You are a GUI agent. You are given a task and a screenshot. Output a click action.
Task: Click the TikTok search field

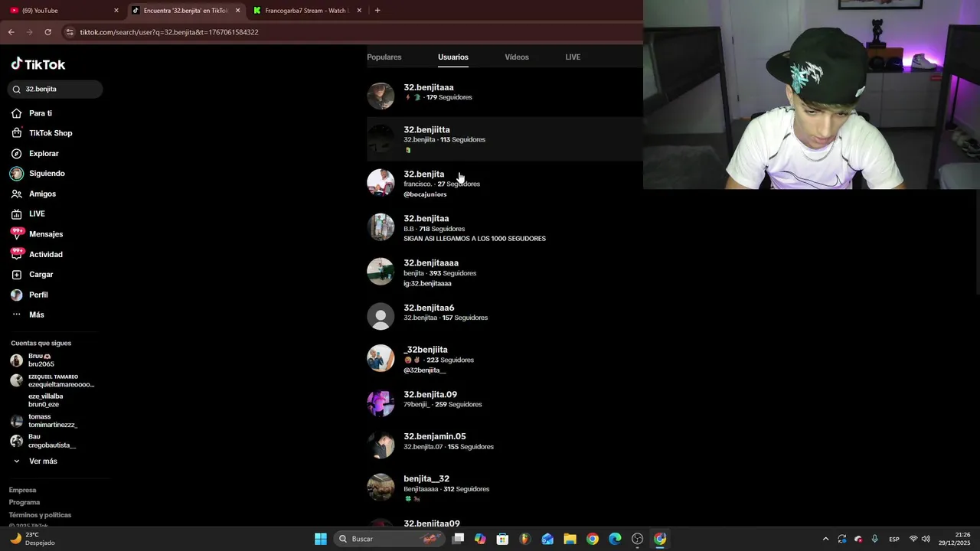(x=55, y=90)
